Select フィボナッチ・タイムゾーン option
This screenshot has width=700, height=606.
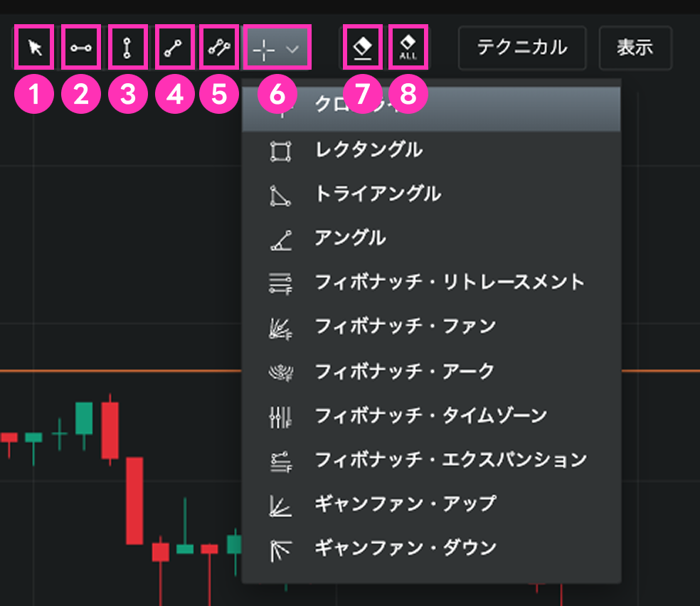pos(430,415)
